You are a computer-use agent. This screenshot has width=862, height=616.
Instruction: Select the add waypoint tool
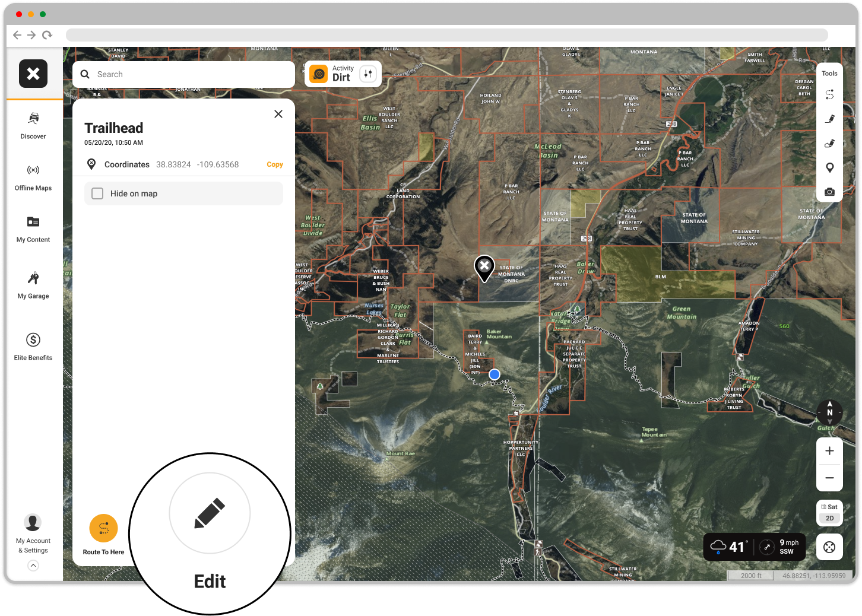(x=830, y=167)
